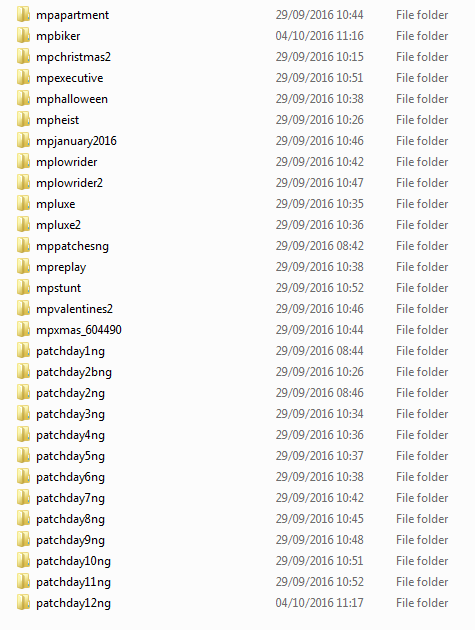
Task: Select the patchday7ng folder name
Action: [70, 498]
